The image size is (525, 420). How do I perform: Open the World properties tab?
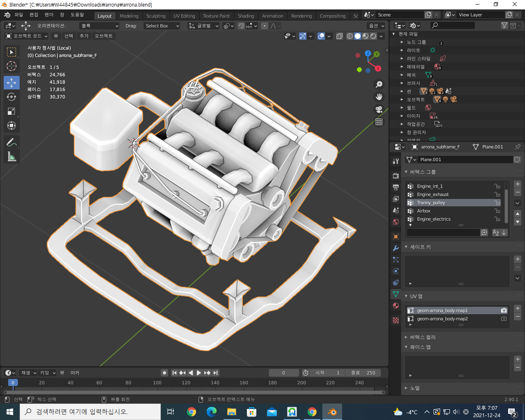click(395, 222)
